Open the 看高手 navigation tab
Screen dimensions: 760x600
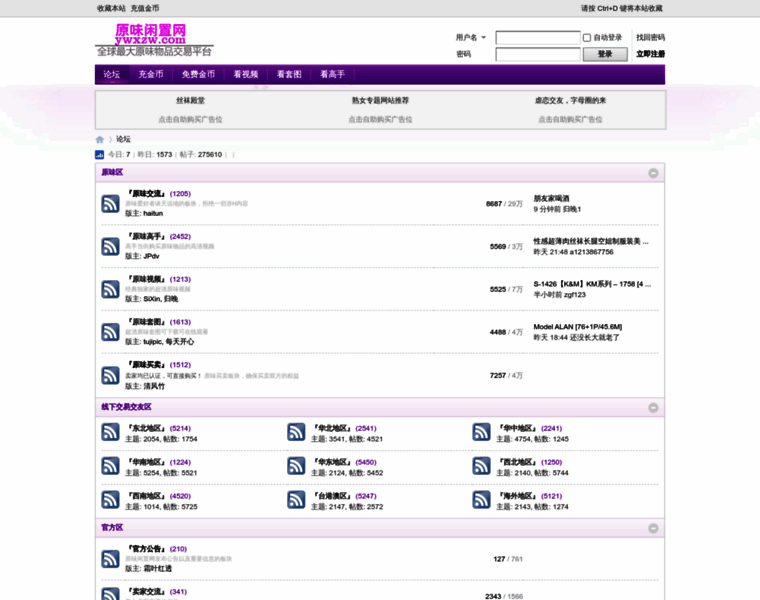pyautogui.click(x=332, y=74)
